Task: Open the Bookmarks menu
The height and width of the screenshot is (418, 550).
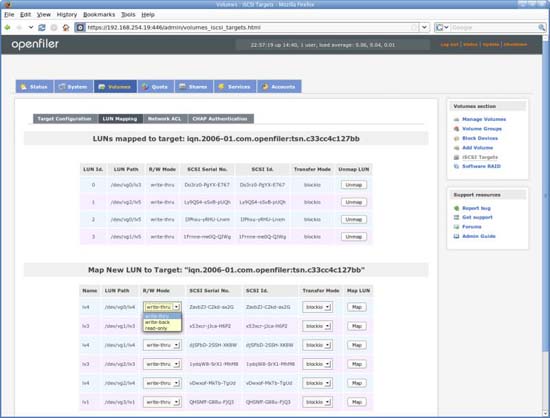Action: coord(99,15)
